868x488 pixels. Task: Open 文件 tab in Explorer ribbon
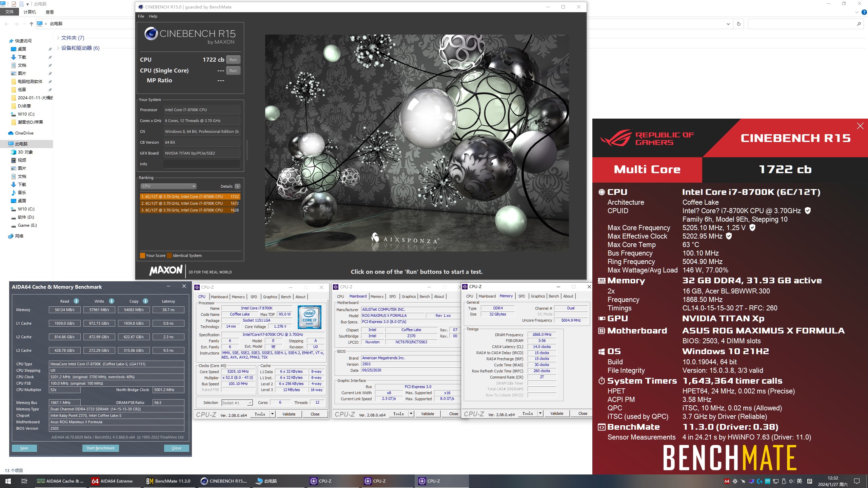(x=9, y=12)
